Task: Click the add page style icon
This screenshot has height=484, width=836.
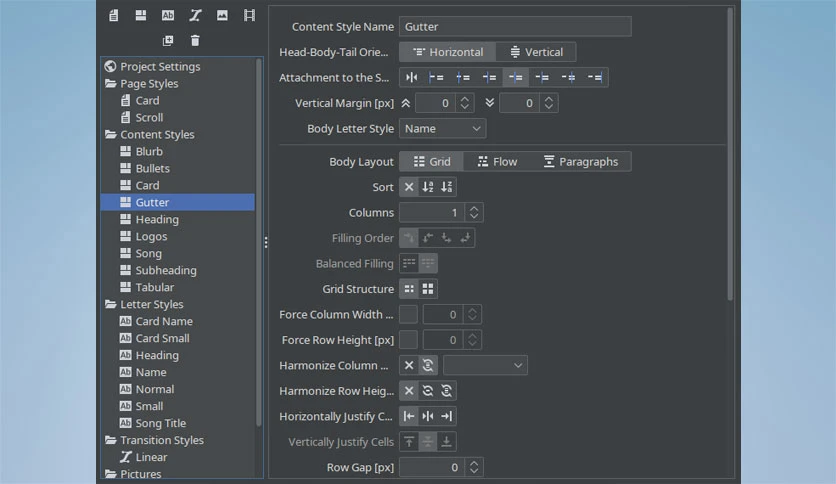Action: pos(114,15)
